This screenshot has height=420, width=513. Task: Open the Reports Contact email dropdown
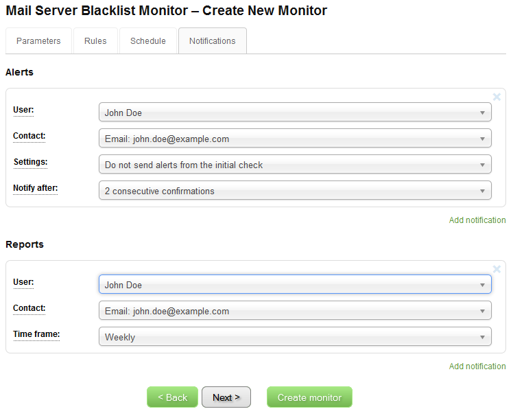click(x=295, y=311)
